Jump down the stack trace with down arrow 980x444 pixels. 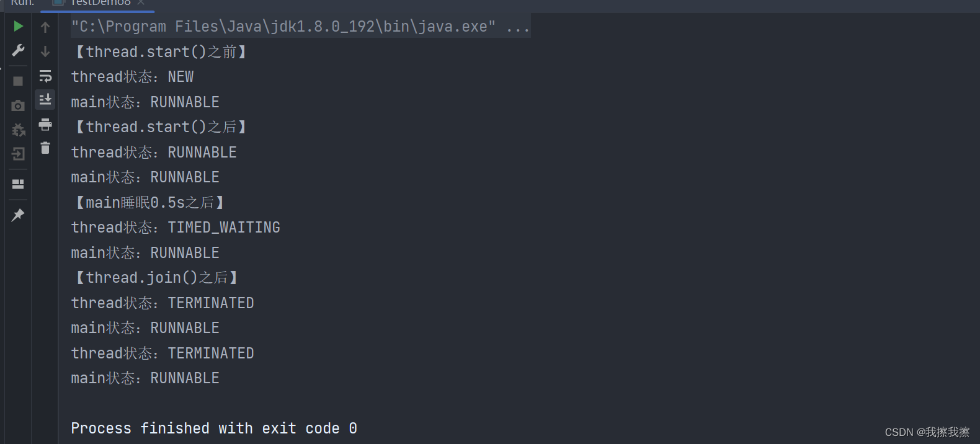(45, 51)
